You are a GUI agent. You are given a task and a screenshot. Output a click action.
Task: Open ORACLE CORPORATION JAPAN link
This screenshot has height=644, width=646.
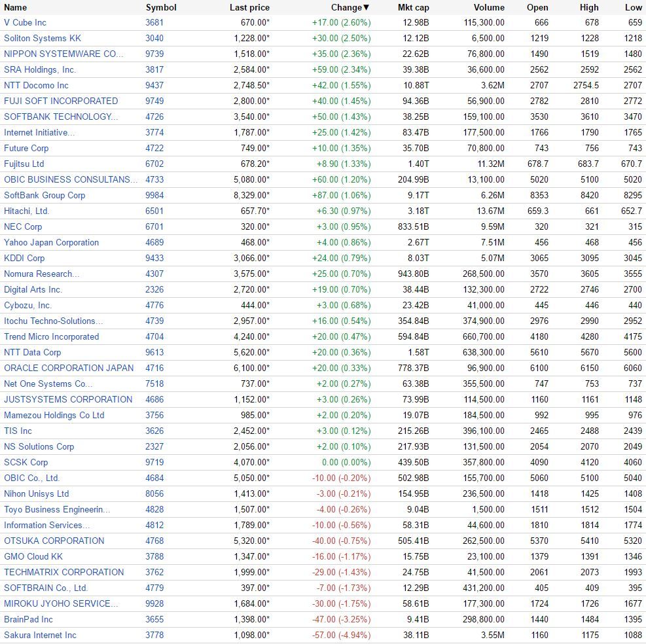point(69,368)
